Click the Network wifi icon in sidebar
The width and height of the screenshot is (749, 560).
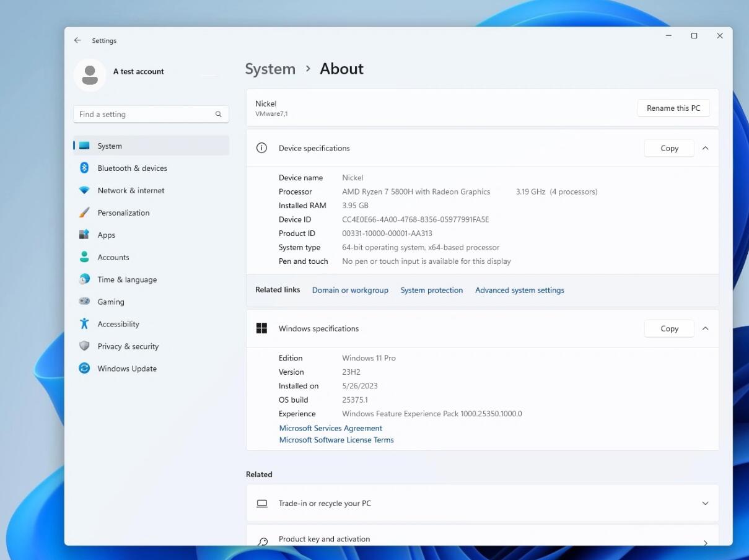pyautogui.click(x=84, y=191)
